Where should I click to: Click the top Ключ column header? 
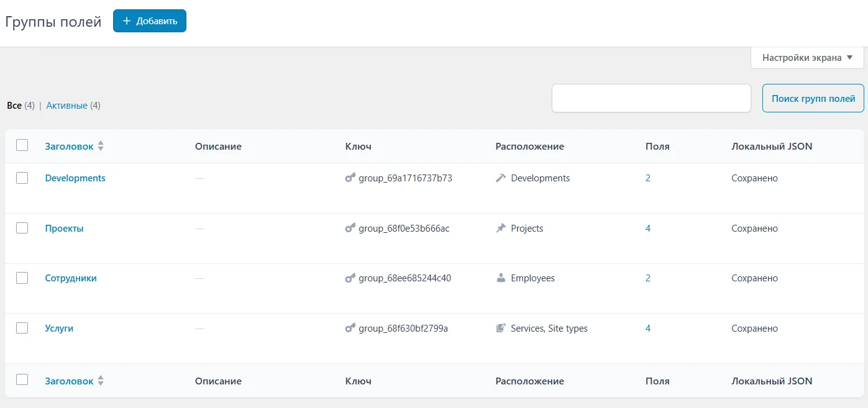[359, 147]
